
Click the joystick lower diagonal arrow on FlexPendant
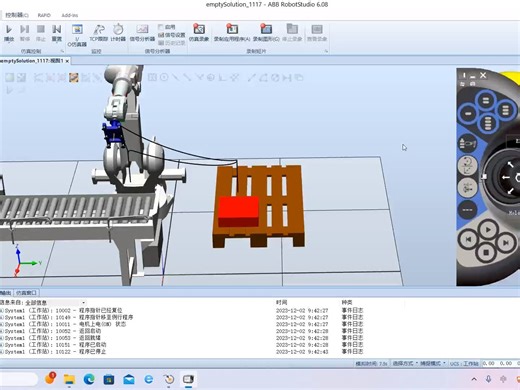coord(510,191)
